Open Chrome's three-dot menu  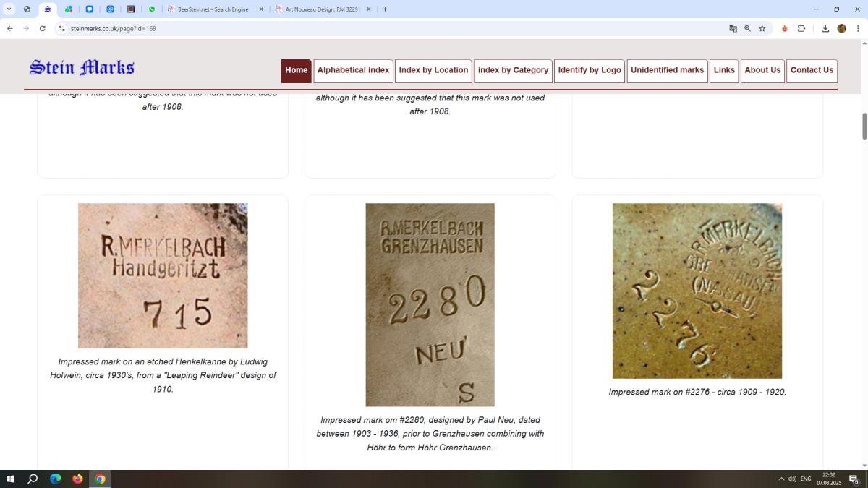(858, 28)
